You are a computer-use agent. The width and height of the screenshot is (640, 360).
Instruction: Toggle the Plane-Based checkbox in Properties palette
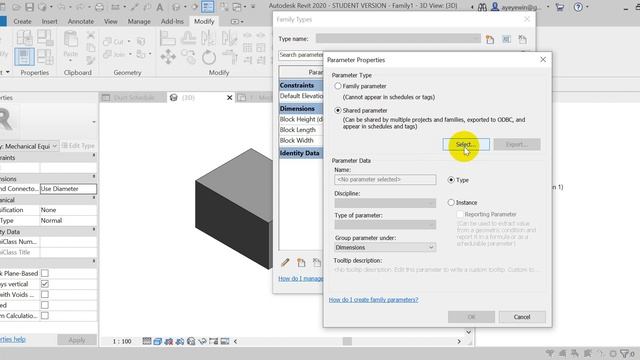45,273
